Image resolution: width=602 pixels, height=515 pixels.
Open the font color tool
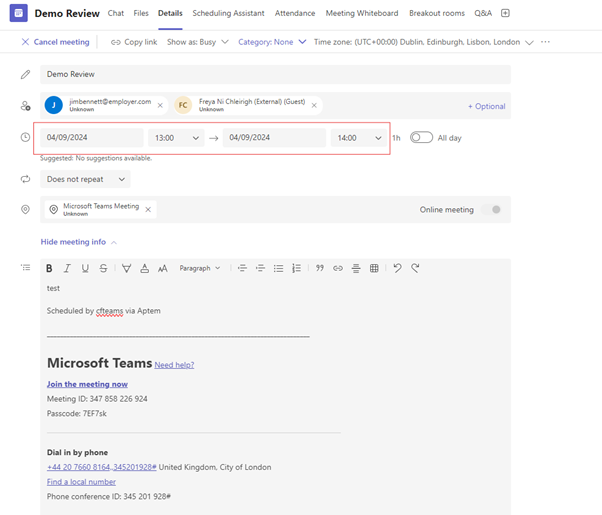[144, 268]
